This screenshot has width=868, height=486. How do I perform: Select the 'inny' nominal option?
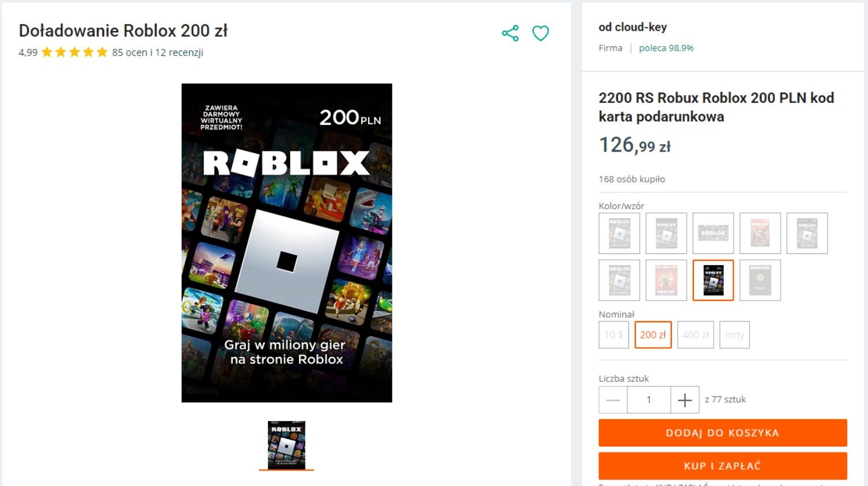(x=734, y=335)
